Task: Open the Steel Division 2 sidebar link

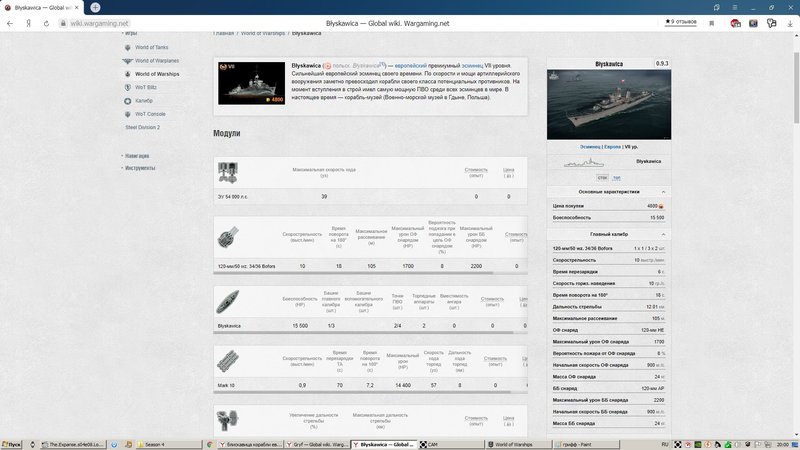Action: [142, 127]
